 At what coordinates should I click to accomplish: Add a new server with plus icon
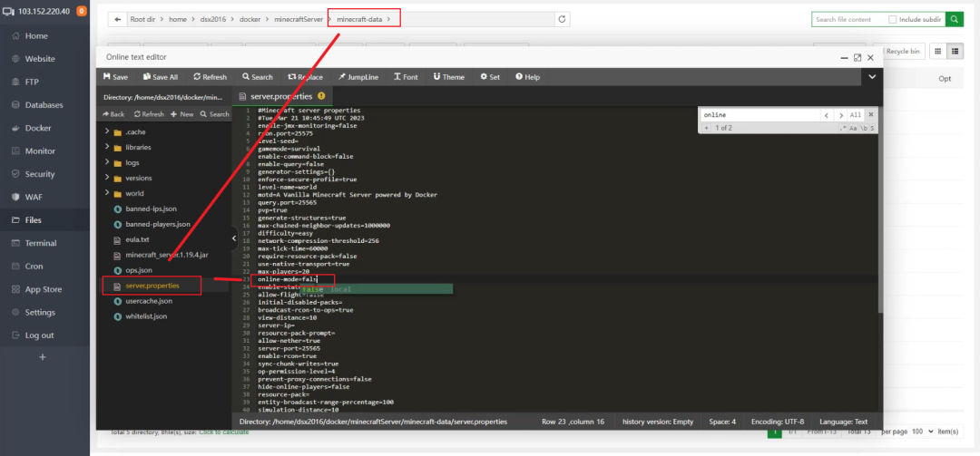point(43,357)
